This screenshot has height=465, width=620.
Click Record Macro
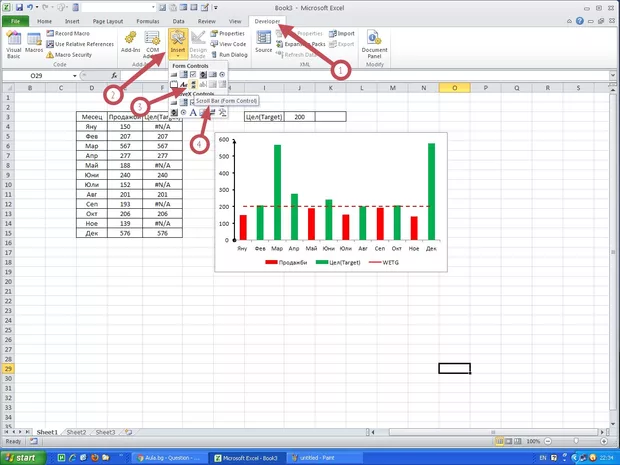coord(68,34)
